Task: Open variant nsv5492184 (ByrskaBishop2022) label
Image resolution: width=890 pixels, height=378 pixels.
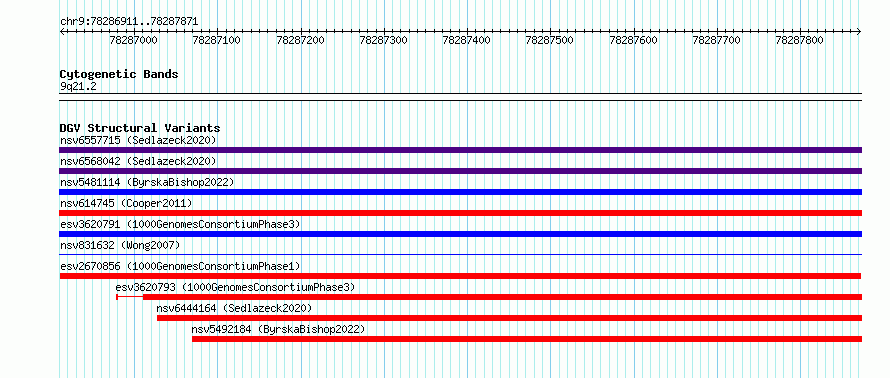Action: (x=278, y=329)
